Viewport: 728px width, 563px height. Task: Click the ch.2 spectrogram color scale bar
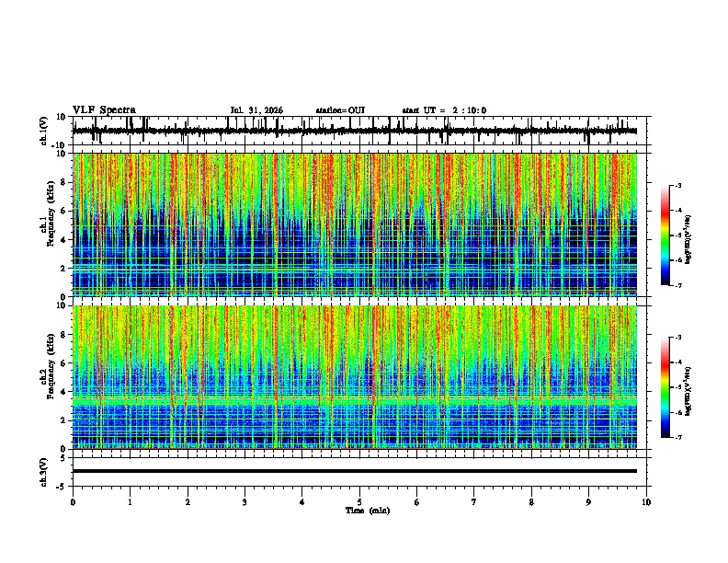click(665, 387)
